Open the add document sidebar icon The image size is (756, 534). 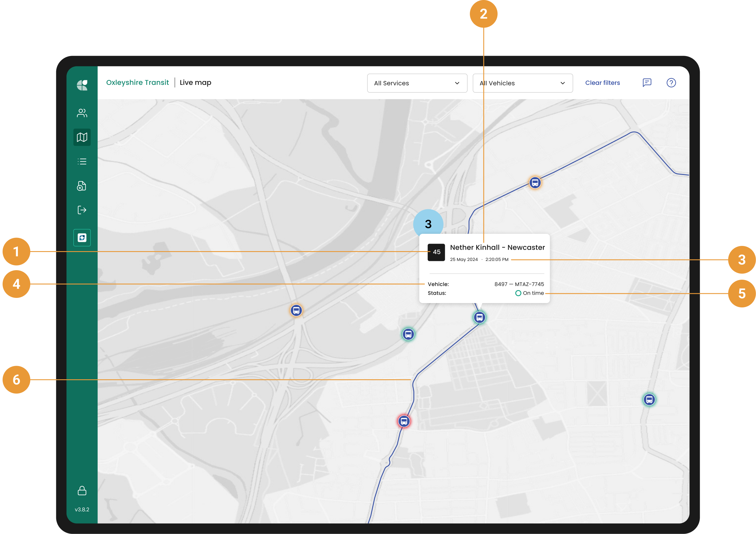click(82, 186)
